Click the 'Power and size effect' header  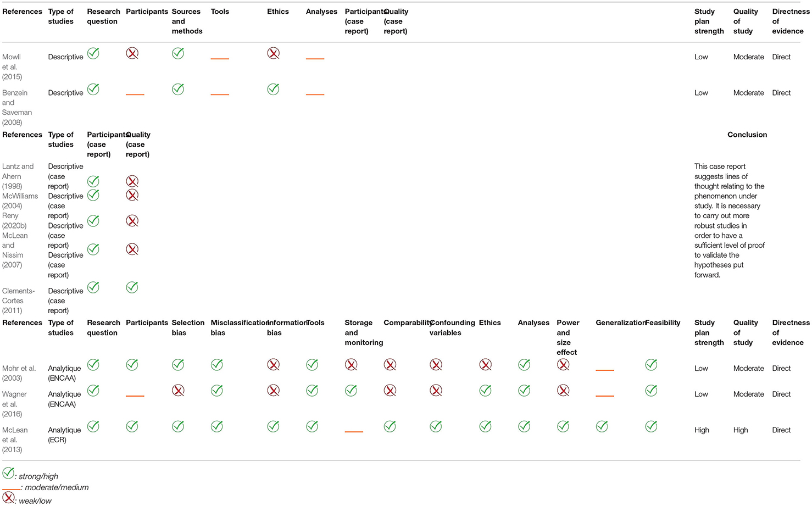[568, 337]
